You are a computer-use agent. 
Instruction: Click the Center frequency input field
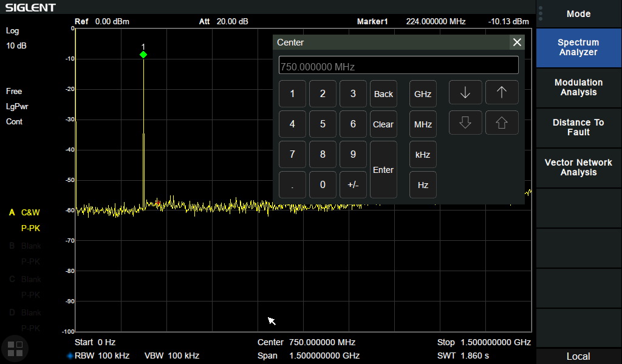point(398,66)
